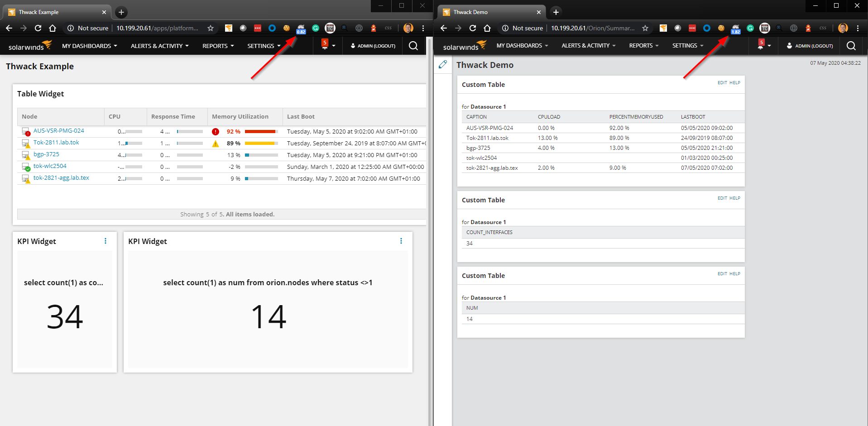
Task: Click HELP on the NUM Custom Table
Action: click(x=735, y=274)
